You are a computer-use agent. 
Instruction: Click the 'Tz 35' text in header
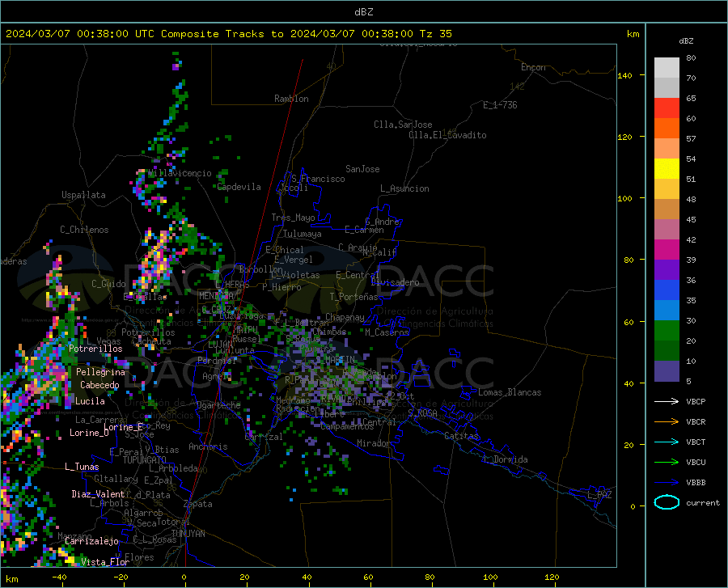(436, 34)
